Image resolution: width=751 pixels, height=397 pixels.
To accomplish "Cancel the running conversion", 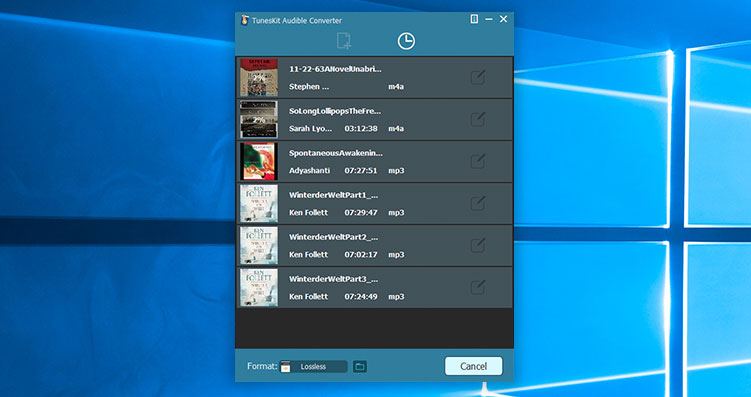I will pos(474,366).
